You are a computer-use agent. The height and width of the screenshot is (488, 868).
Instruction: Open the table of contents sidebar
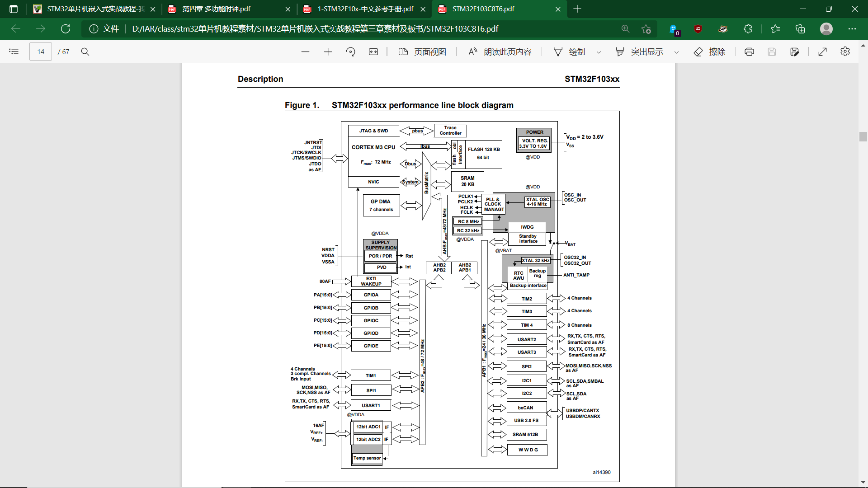[x=14, y=52]
